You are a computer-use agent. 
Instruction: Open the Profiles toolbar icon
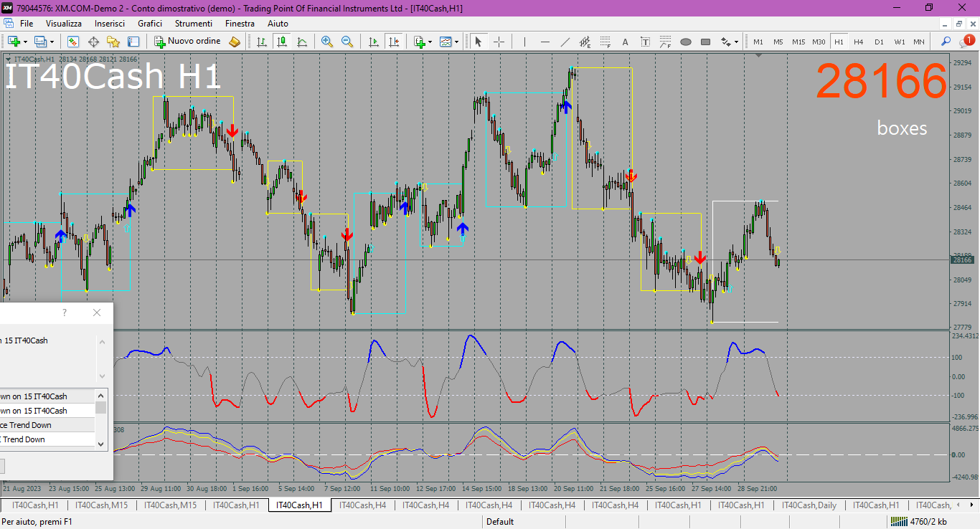[40, 42]
